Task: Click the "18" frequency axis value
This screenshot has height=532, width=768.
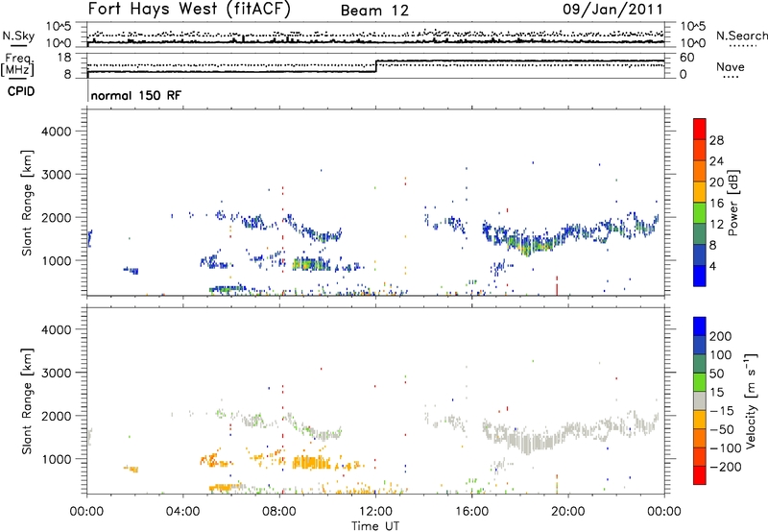Action: click(x=64, y=58)
